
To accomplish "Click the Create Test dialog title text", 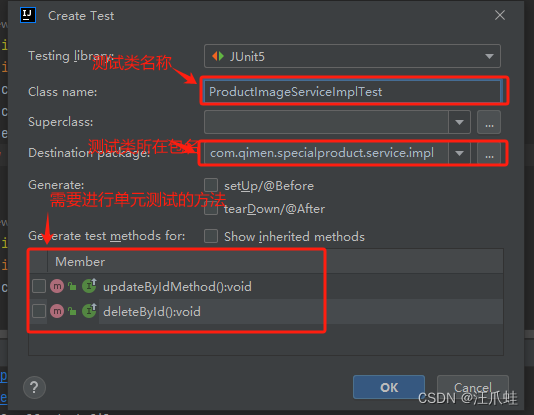I will pos(81,16).
